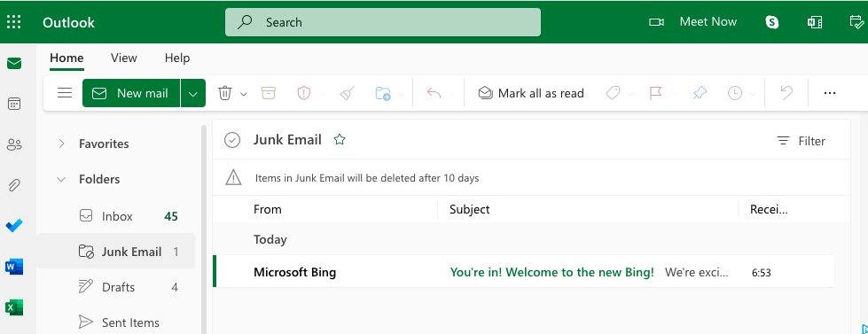The height and width of the screenshot is (334, 868).
Task: Open the Calendar from sidebar
Action: coord(14,104)
